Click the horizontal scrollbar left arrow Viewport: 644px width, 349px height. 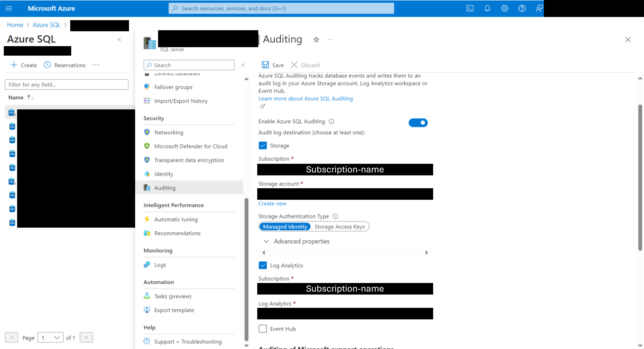(264, 253)
